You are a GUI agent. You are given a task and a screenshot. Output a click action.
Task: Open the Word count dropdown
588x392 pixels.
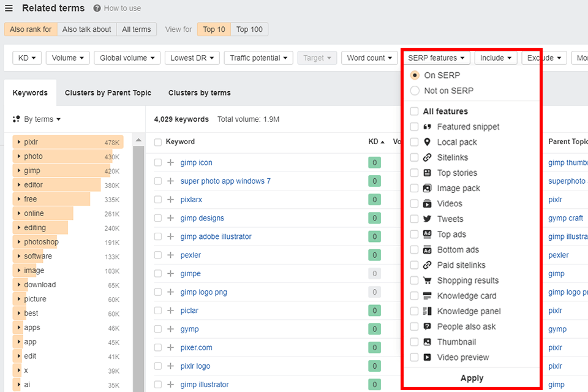pyautogui.click(x=369, y=58)
